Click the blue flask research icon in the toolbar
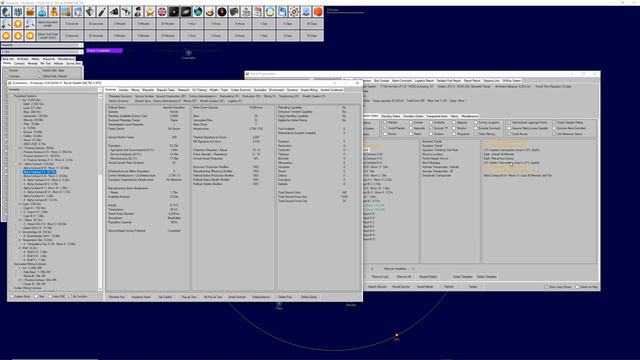Image resolution: width=640 pixels, height=360 pixels. [x=42, y=11]
